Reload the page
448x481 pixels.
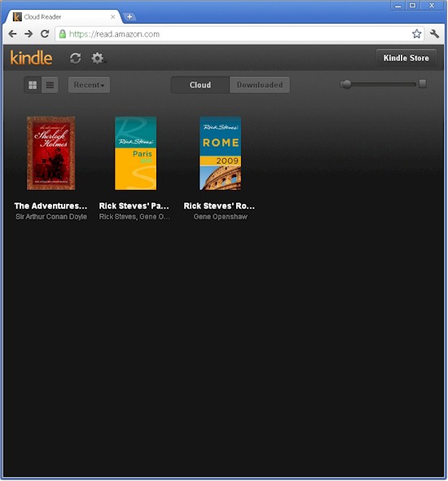[45, 33]
